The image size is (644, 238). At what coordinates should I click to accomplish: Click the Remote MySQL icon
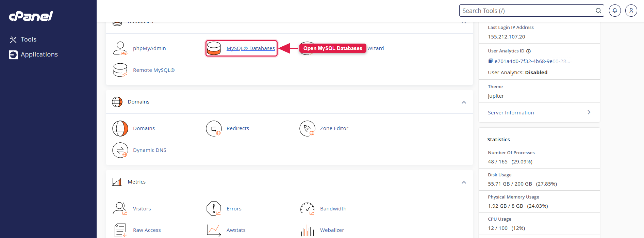pyautogui.click(x=120, y=70)
